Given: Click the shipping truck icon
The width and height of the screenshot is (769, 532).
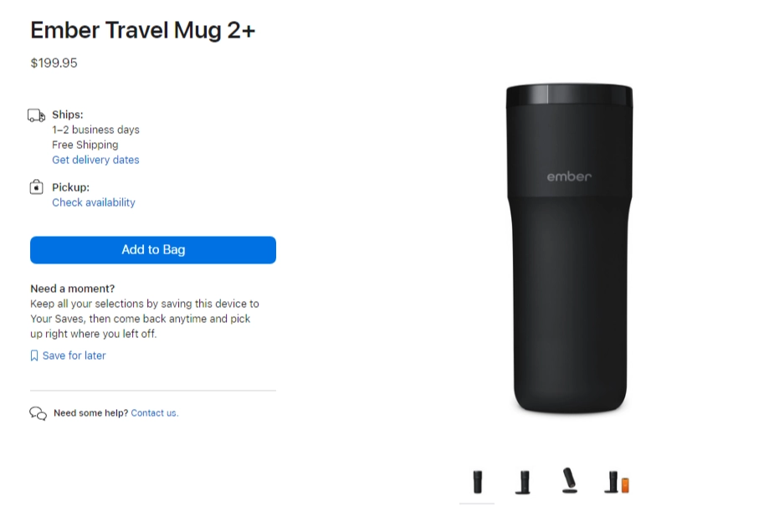Looking at the screenshot, I should 37,115.
